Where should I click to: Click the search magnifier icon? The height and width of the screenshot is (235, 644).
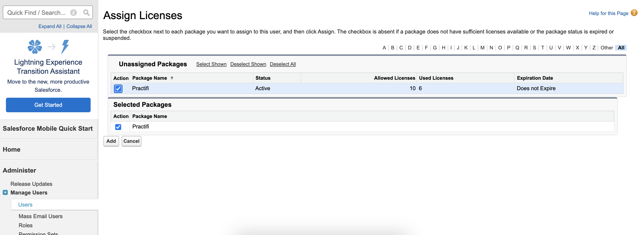pos(86,13)
